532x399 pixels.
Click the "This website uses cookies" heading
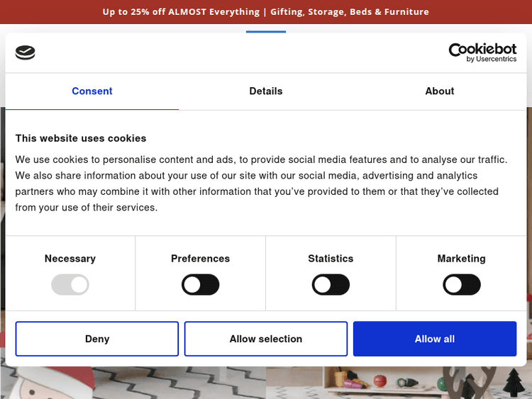81,138
